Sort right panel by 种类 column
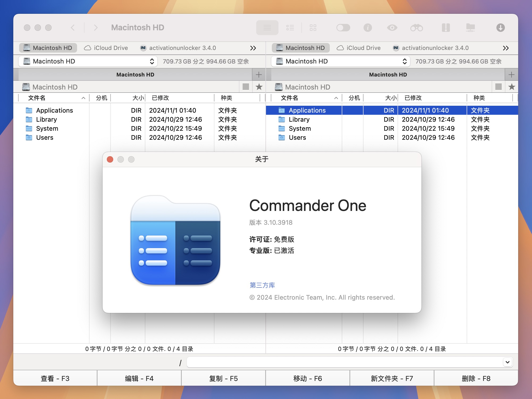The image size is (532, 399). [x=490, y=98]
